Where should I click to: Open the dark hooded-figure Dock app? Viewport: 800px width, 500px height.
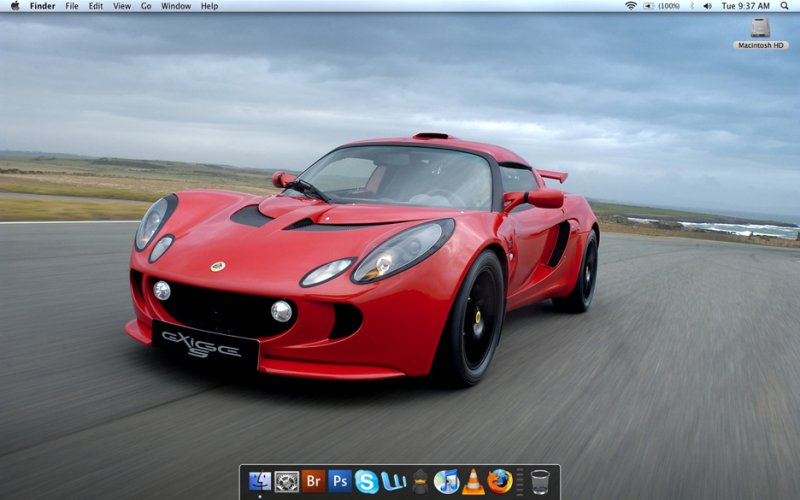point(420,482)
